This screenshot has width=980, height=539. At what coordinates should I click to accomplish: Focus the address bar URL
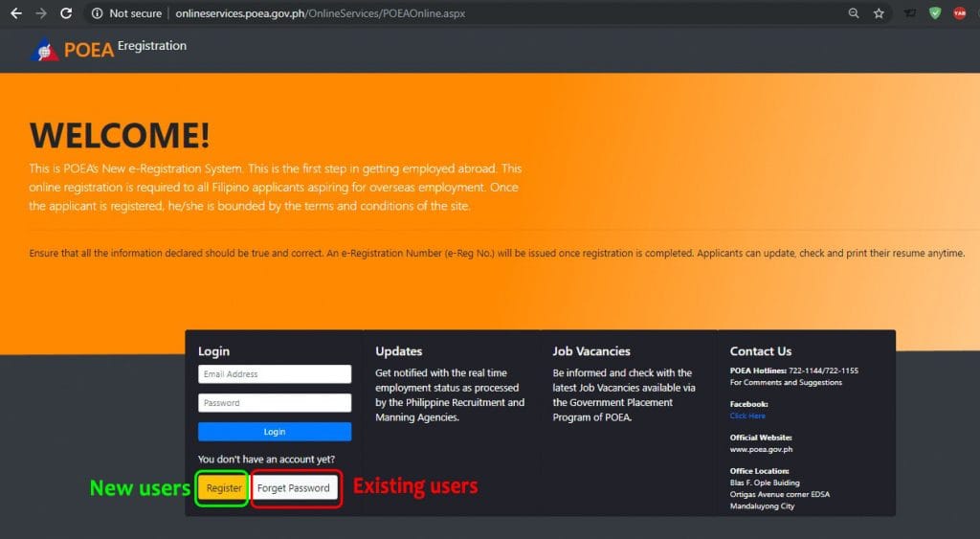(x=320, y=13)
